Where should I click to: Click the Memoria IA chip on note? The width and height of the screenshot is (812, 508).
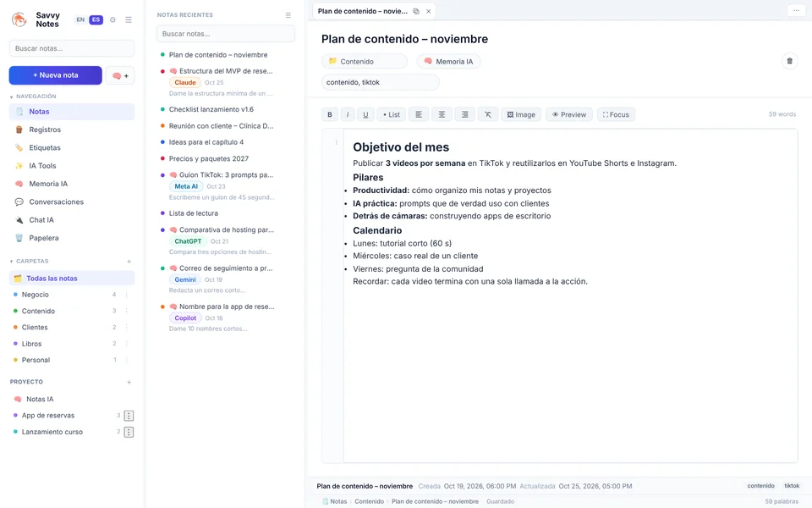click(448, 61)
